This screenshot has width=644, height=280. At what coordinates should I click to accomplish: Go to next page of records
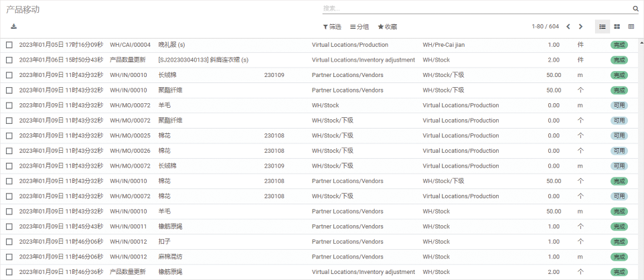(580, 27)
